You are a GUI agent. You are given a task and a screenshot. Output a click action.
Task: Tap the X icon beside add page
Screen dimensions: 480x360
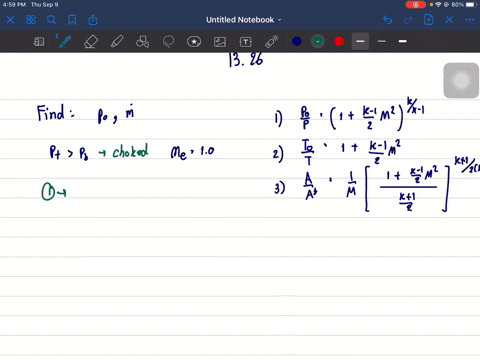coord(449,20)
